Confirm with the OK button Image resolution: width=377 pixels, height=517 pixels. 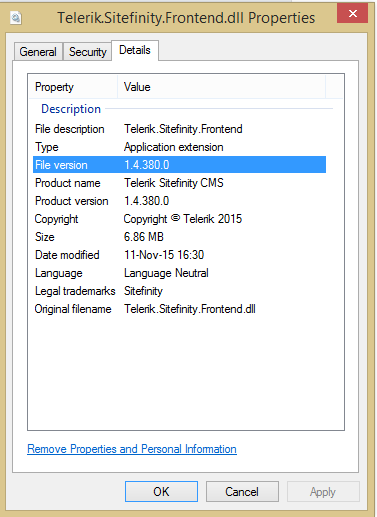pos(161,491)
